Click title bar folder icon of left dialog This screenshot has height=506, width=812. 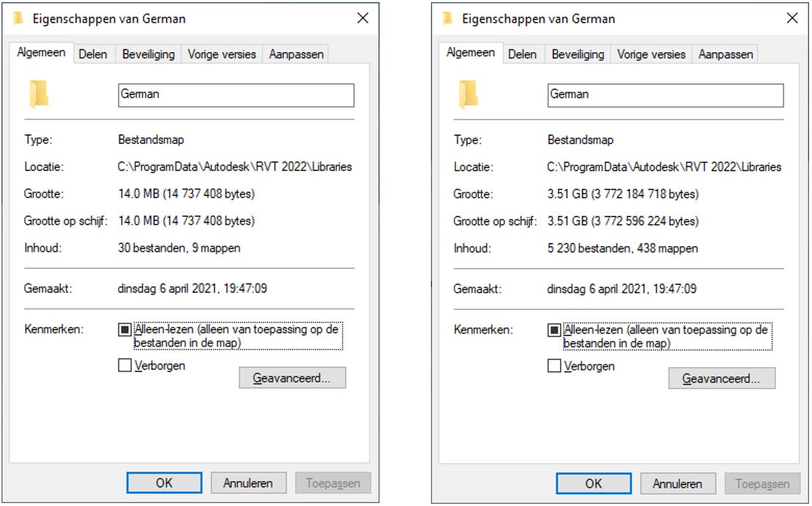click(x=18, y=18)
